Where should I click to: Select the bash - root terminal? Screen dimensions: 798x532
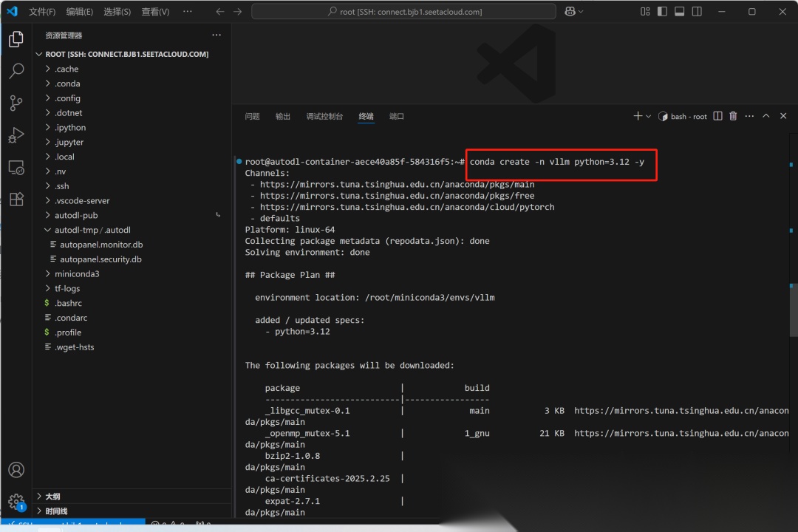click(x=683, y=117)
